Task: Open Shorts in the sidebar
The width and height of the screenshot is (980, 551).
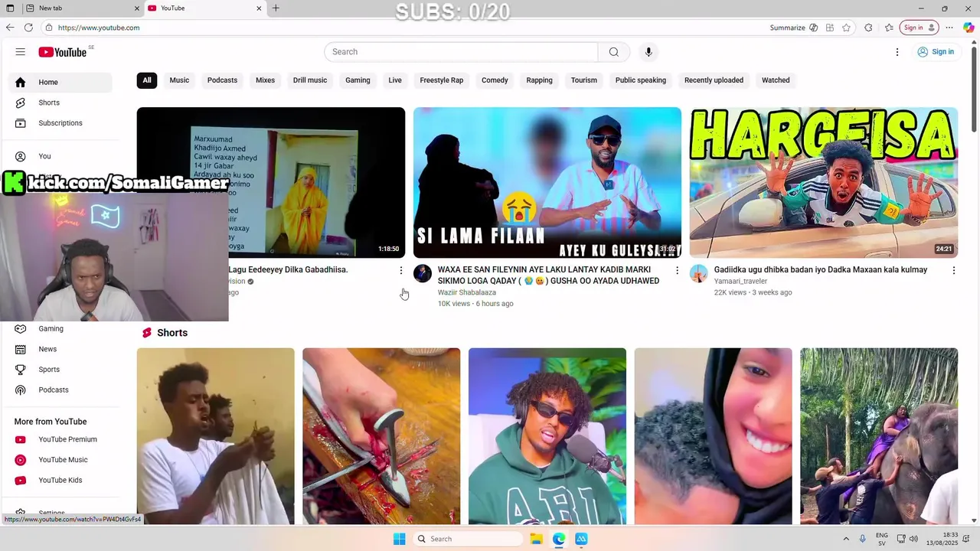Action: tap(61, 103)
